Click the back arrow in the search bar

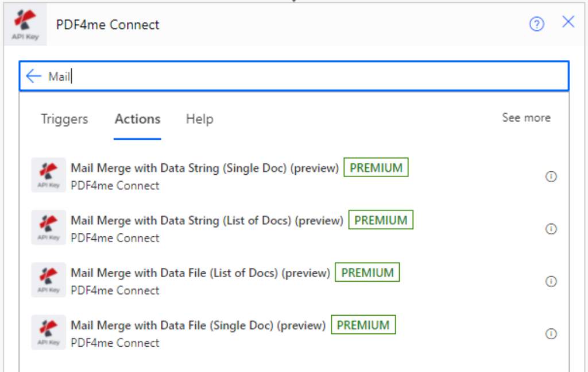(x=33, y=75)
